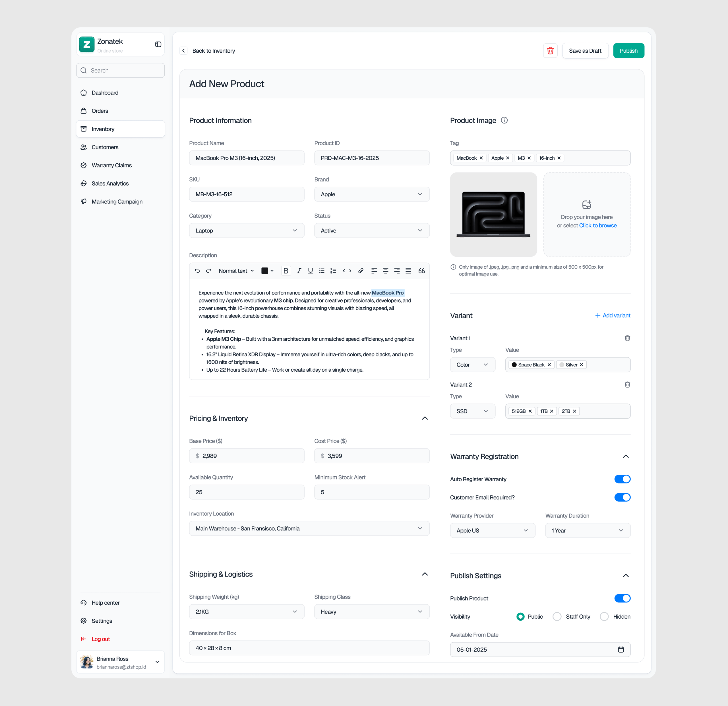Open Help center in the sidebar
Screen dimensions: 728x706
coord(120,603)
